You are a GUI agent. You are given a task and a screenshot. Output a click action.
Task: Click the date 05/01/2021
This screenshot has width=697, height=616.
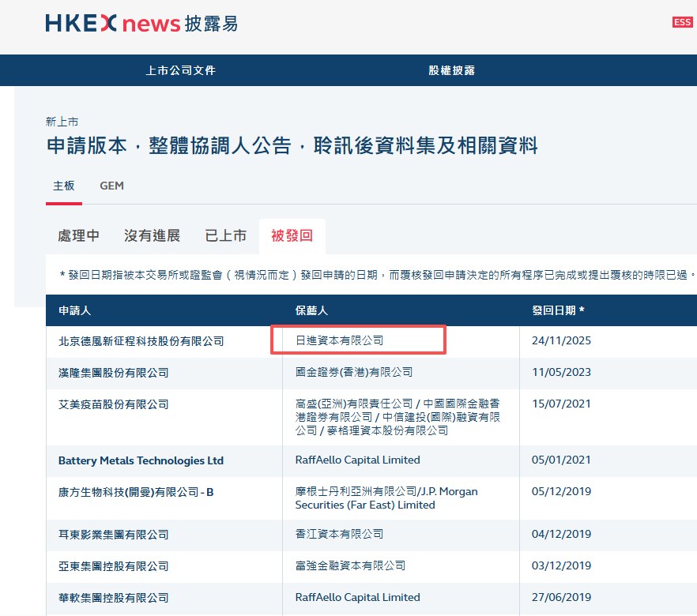click(561, 460)
